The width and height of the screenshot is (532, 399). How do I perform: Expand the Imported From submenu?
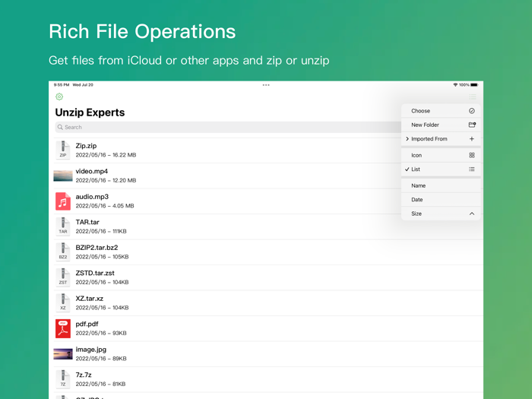[441, 139]
